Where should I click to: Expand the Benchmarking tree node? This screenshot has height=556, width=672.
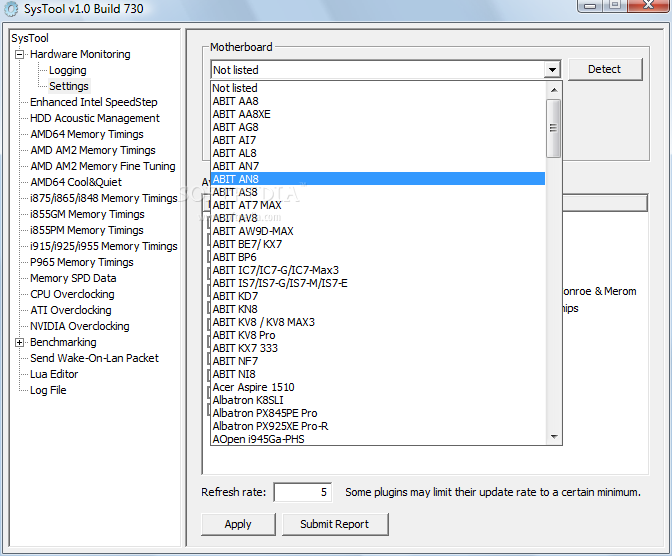(x=19, y=343)
